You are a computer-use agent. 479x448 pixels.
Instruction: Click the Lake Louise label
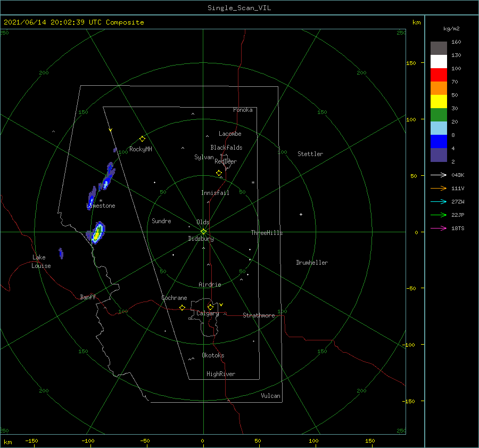tap(41, 262)
